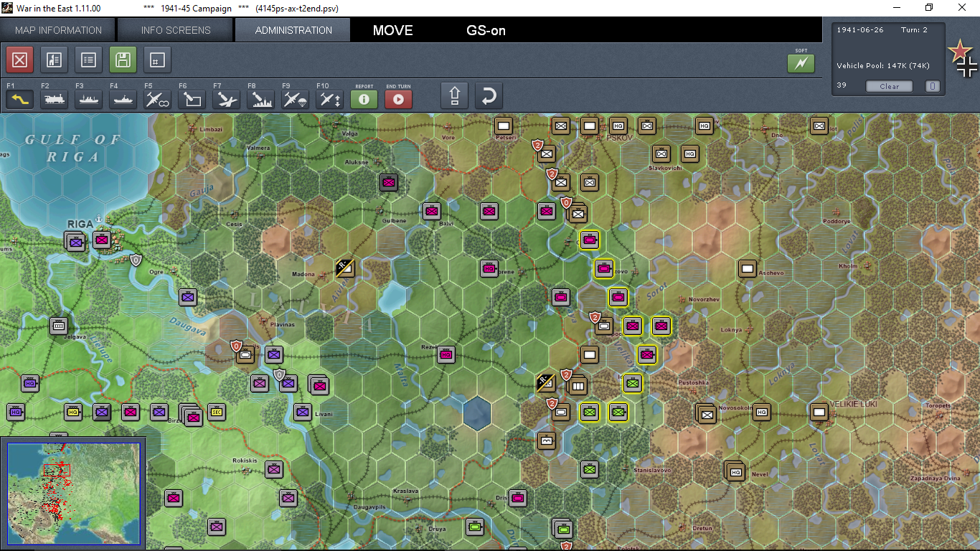Toggle the green SOFT lightning button

tap(801, 64)
